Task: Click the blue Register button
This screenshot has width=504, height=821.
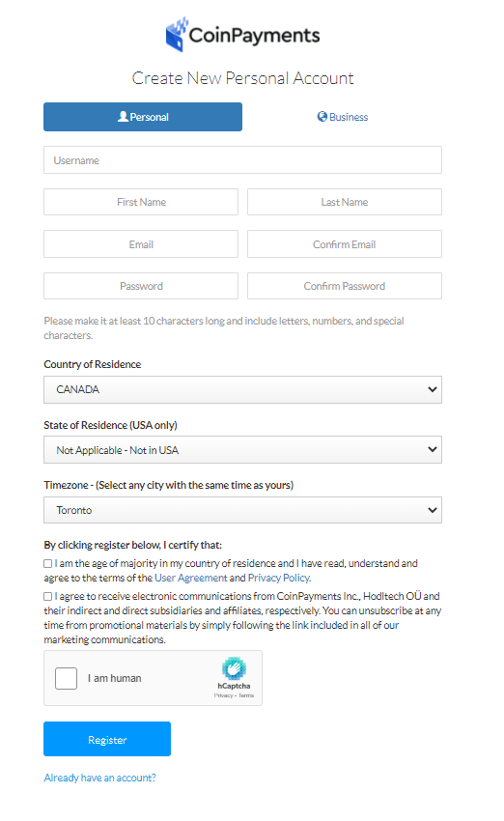Action: (107, 739)
